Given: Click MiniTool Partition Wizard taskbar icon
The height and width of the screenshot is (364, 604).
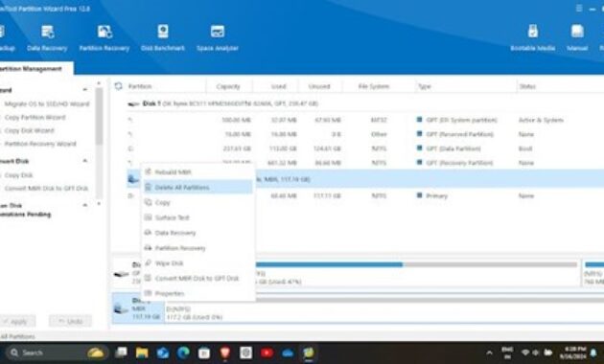Looking at the screenshot, I should (308, 353).
